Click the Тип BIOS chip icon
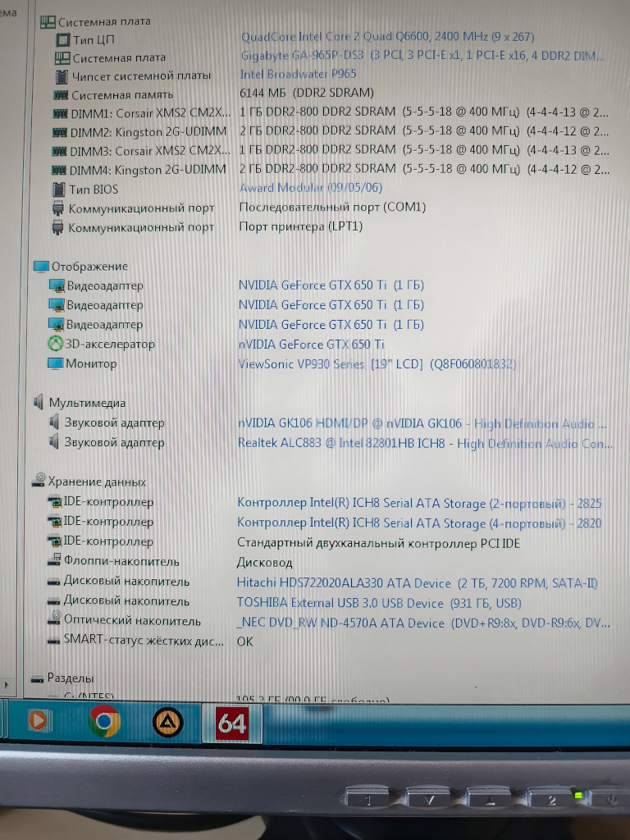This screenshot has height=840, width=630. (x=58, y=189)
